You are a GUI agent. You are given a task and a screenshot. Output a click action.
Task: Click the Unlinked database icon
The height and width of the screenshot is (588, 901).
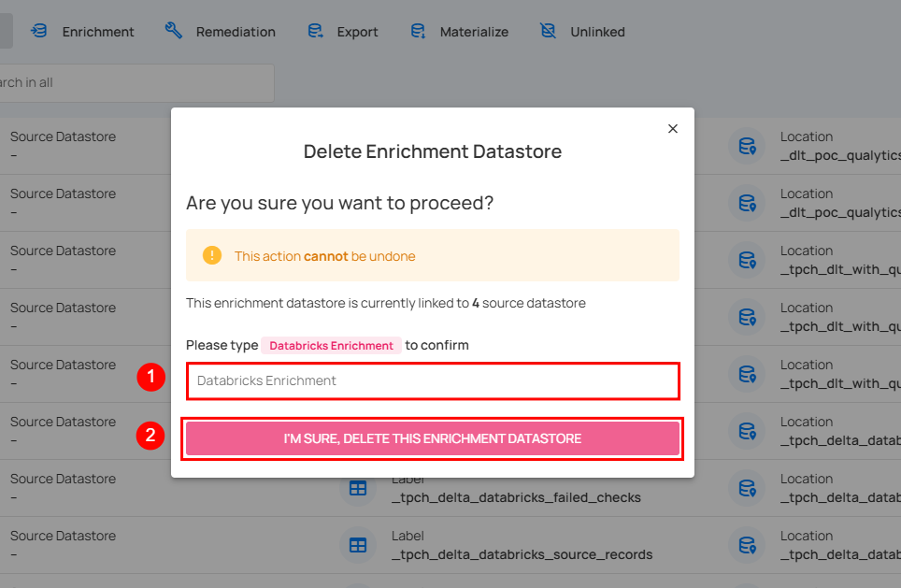point(549,31)
